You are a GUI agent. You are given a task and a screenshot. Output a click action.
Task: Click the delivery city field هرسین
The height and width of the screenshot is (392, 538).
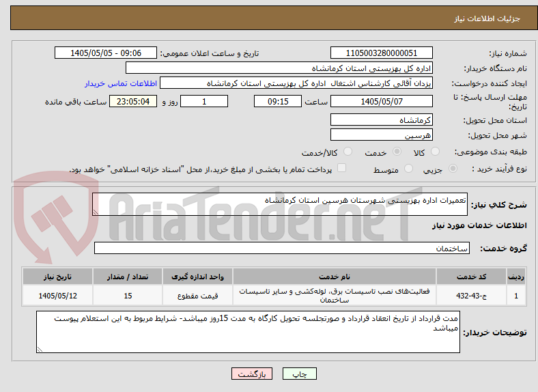coord(381,135)
